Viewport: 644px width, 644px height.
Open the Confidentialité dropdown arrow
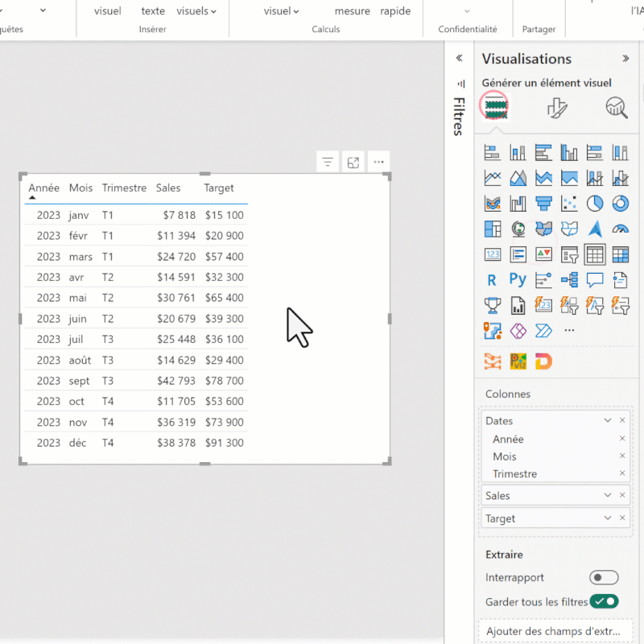[x=467, y=11]
